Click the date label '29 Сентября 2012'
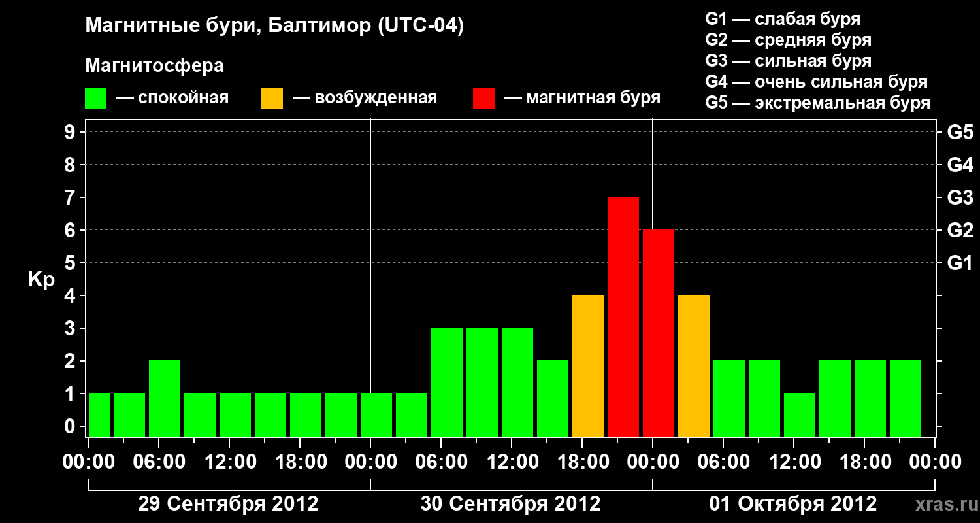The height and width of the screenshot is (523, 980). (x=228, y=504)
